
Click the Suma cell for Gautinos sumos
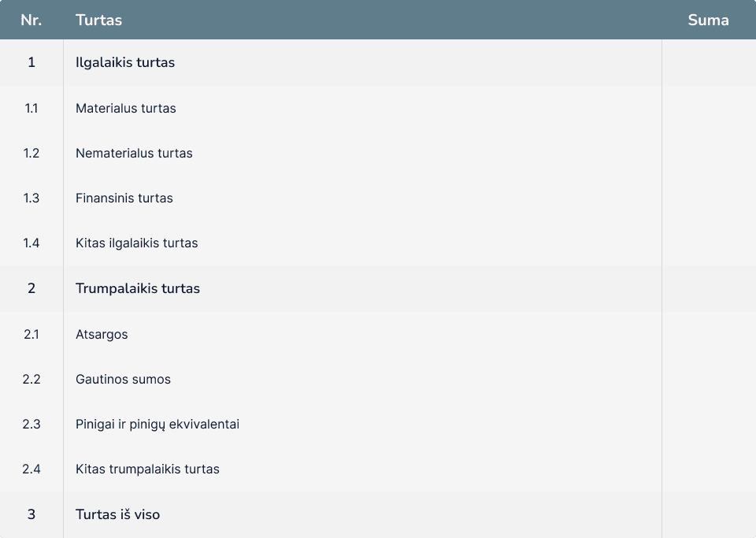pos(709,379)
